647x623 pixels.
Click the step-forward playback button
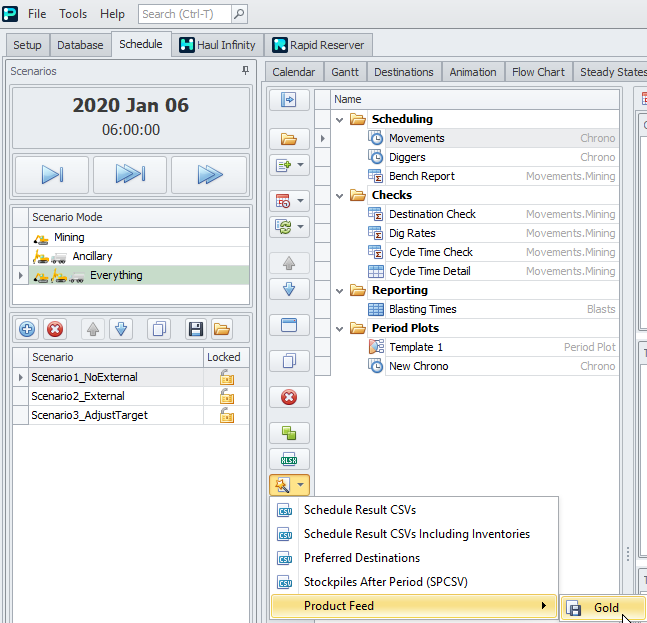[x=52, y=175]
